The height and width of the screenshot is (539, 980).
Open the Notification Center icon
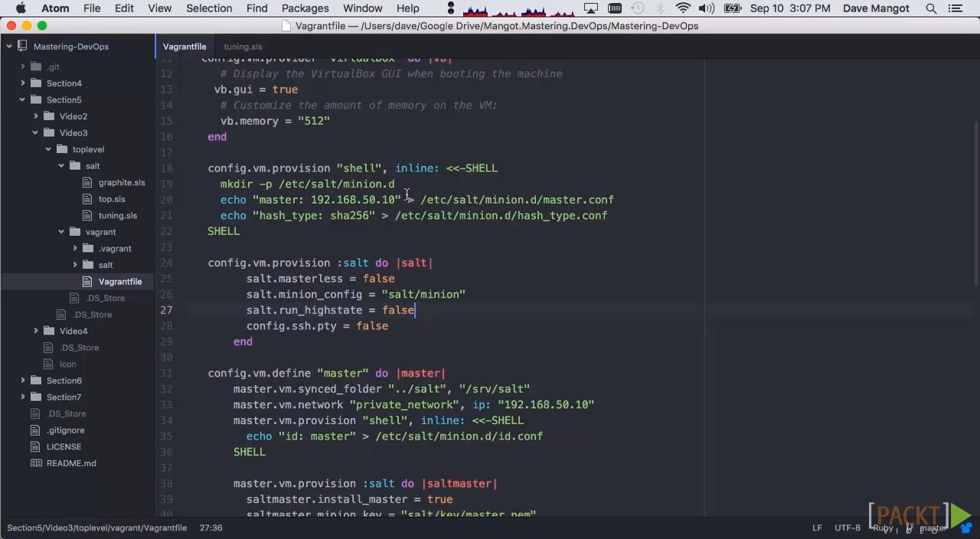point(954,8)
